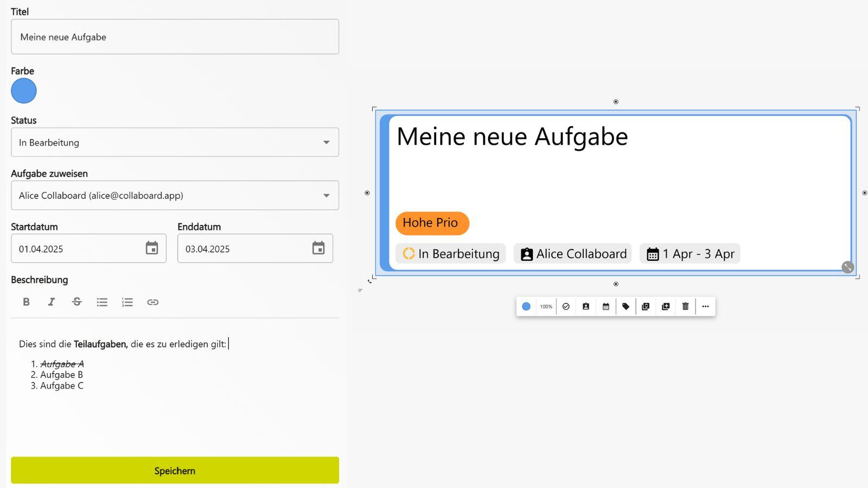Click the Speichern button

click(x=175, y=470)
